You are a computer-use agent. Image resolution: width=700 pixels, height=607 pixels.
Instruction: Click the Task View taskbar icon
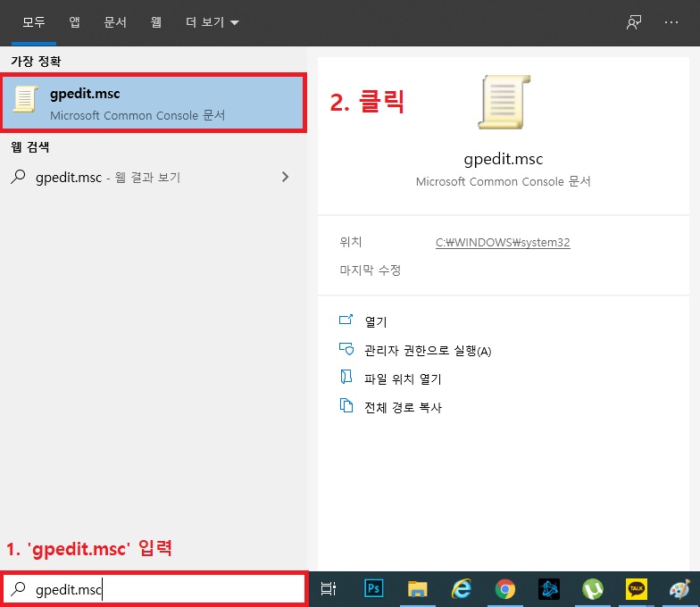click(x=329, y=589)
